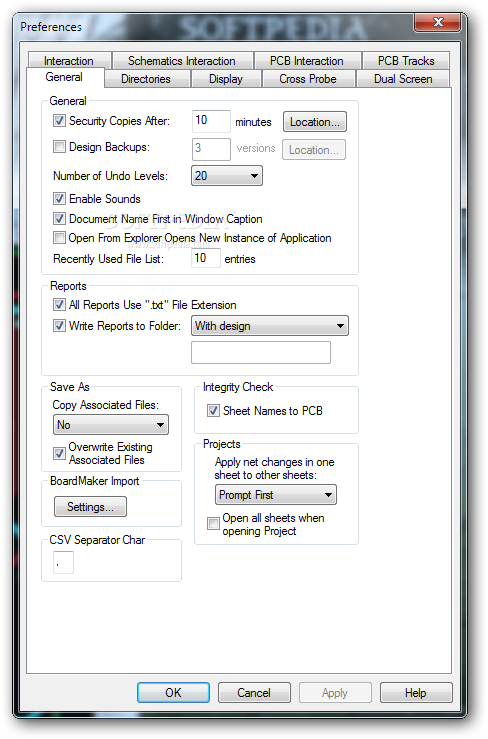Image resolution: width=488 pixels, height=739 pixels.
Task: Click the CSV Separator Char field
Action: [x=63, y=562]
